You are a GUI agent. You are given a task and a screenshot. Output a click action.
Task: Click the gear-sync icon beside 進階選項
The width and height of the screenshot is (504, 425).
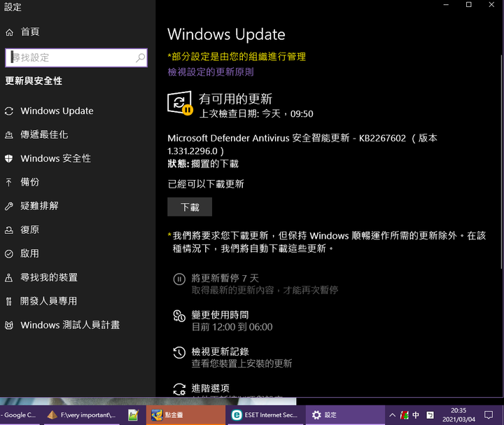pyautogui.click(x=179, y=389)
